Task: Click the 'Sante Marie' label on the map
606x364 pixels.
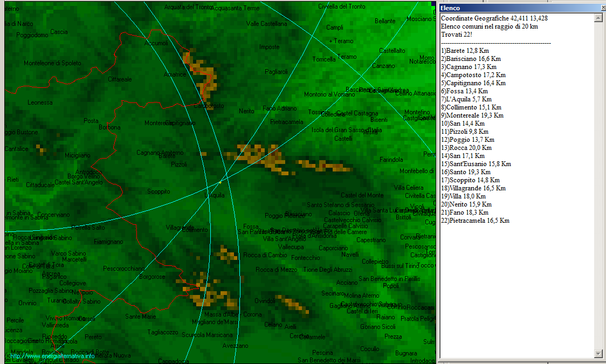Action: pyautogui.click(x=141, y=317)
